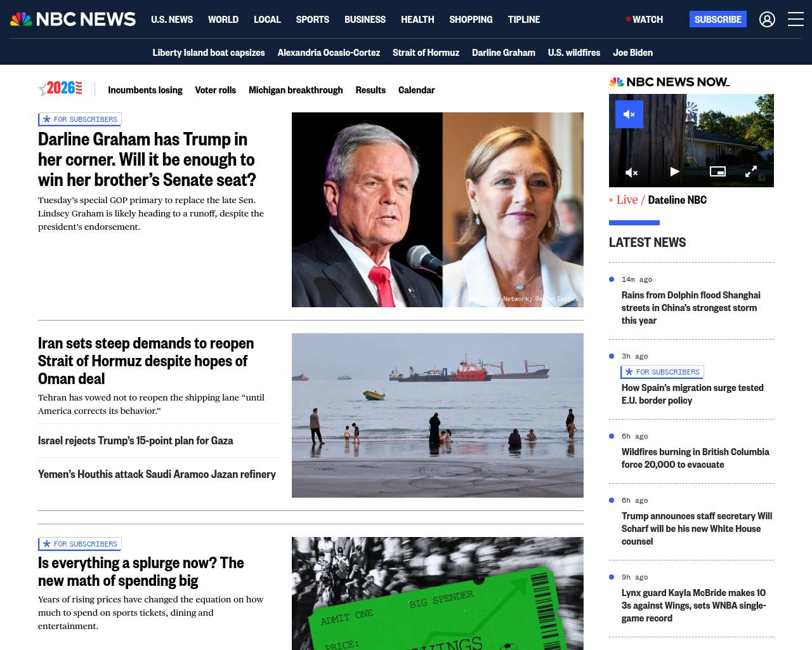Click the 2026 elections logo
This screenshot has height=650, width=812.
[61, 88]
